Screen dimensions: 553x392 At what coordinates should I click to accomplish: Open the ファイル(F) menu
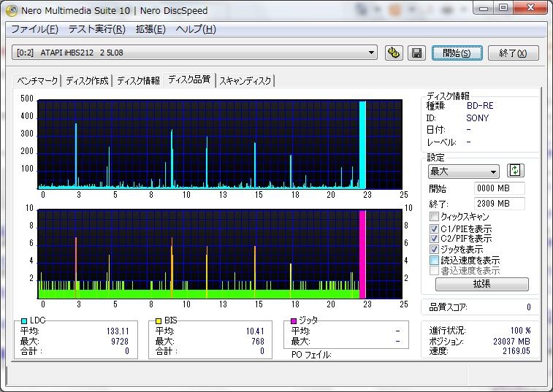[34, 29]
